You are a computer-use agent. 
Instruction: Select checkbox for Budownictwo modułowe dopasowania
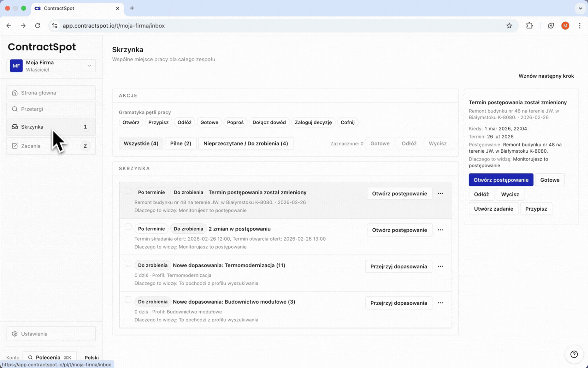[128, 300]
